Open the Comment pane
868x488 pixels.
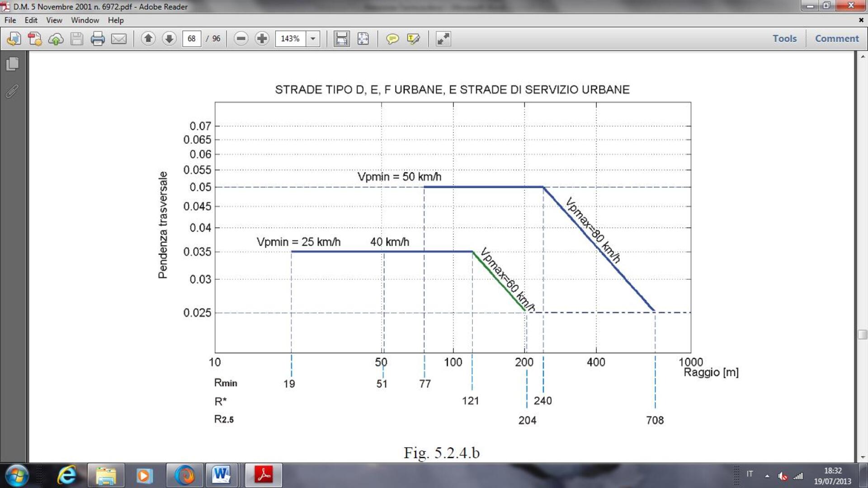pos(837,38)
